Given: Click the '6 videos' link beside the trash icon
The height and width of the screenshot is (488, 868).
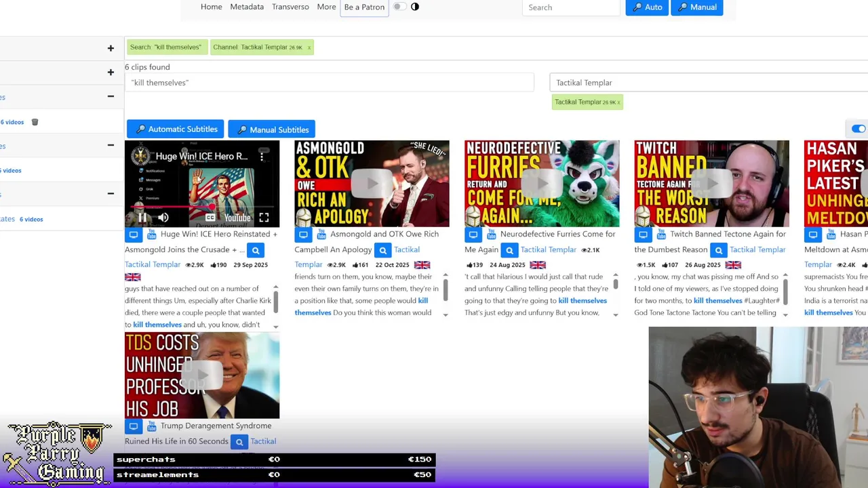Looking at the screenshot, I should pos(12,123).
